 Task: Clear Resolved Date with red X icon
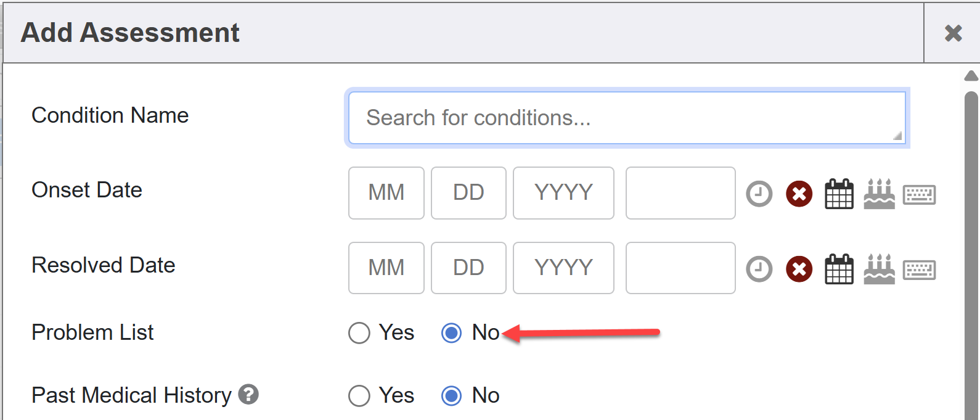point(799,269)
